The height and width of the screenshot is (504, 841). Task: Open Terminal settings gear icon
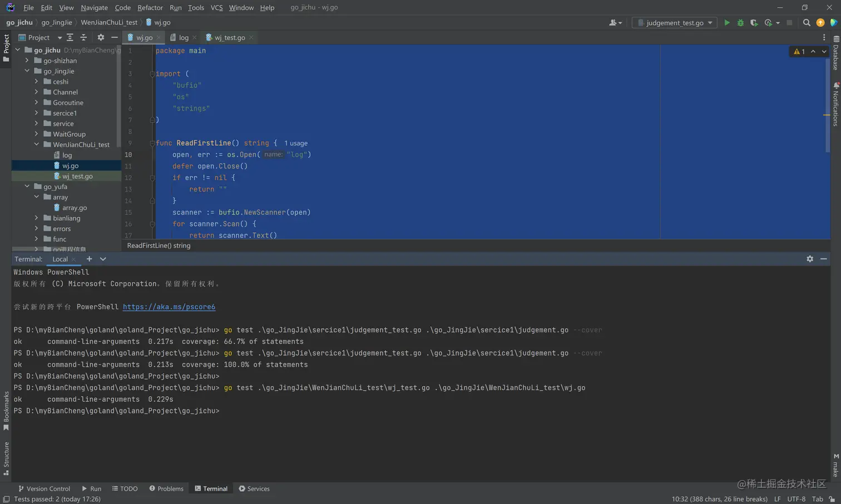pyautogui.click(x=810, y=259)
